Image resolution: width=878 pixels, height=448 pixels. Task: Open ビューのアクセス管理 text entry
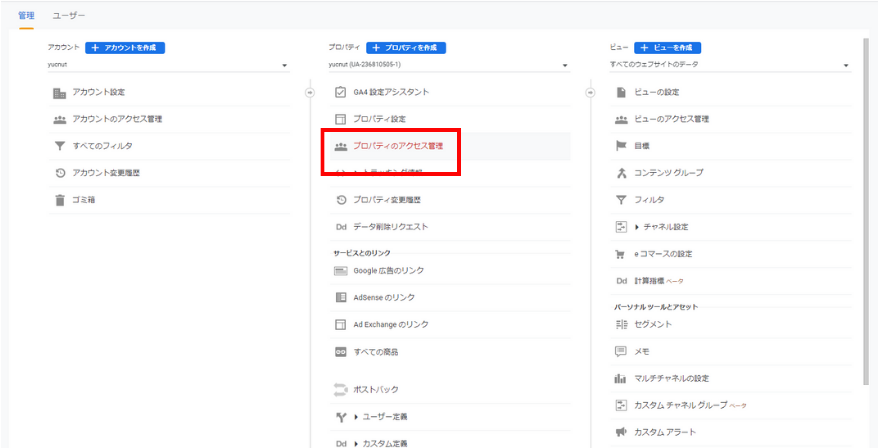pos(671,120)
